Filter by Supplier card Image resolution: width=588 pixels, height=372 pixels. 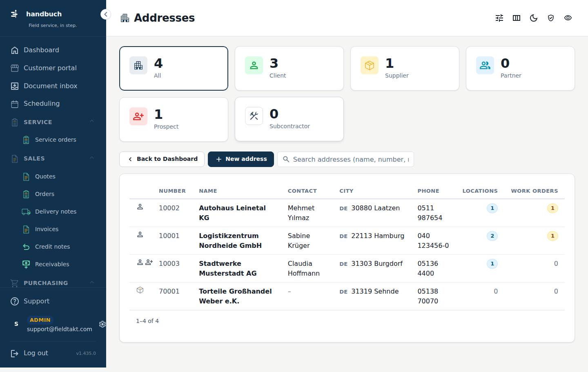405,68
